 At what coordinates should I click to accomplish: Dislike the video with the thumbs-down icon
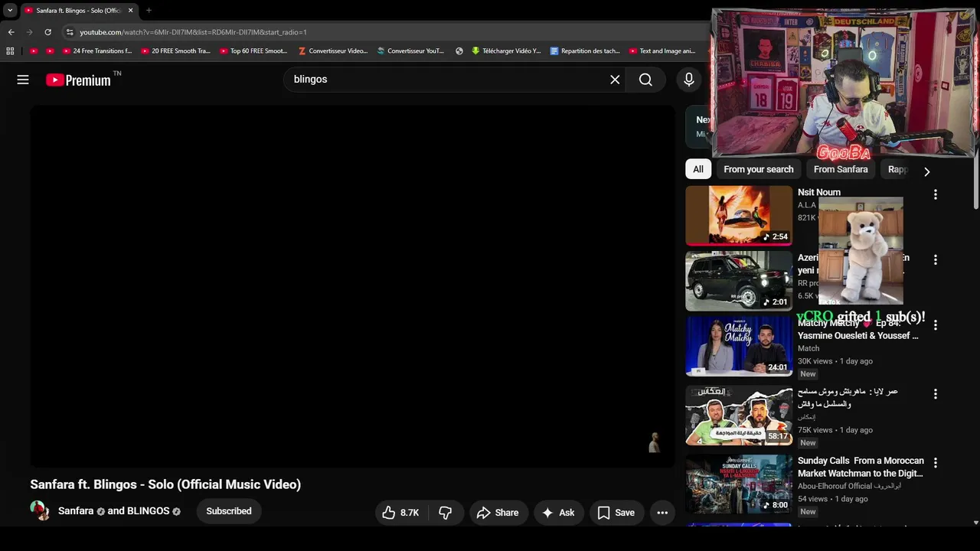[445, 513]
